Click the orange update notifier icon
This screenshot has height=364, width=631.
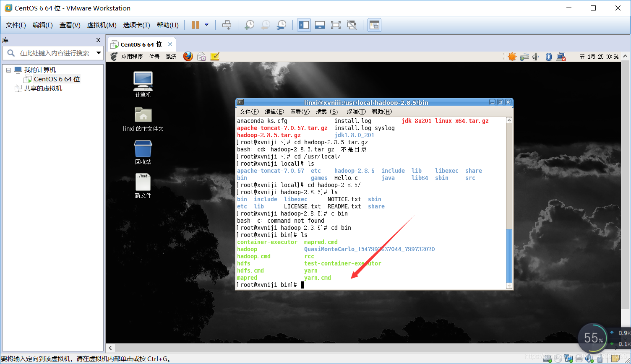click(512, 57)
